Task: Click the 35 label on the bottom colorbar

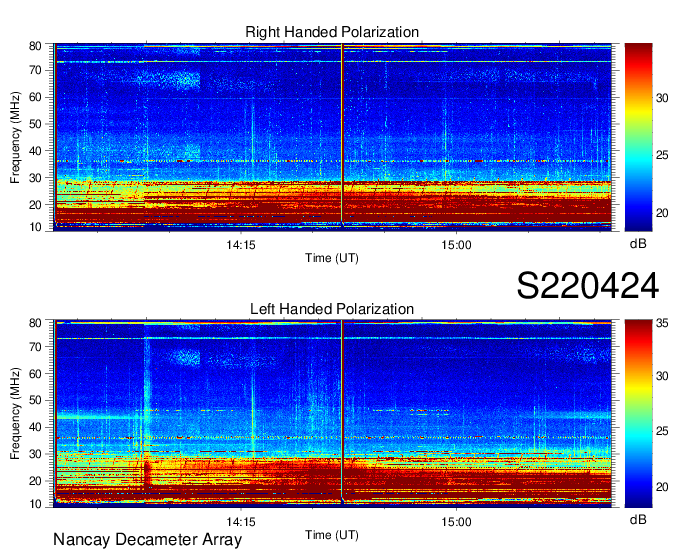Action: (x=662, y=323)
